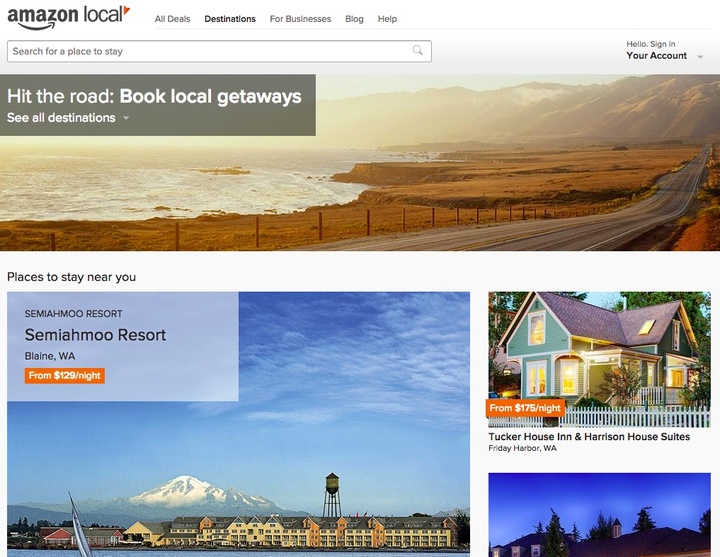
Task: Click the Hit the road banner heading
Action: (154, 97)
